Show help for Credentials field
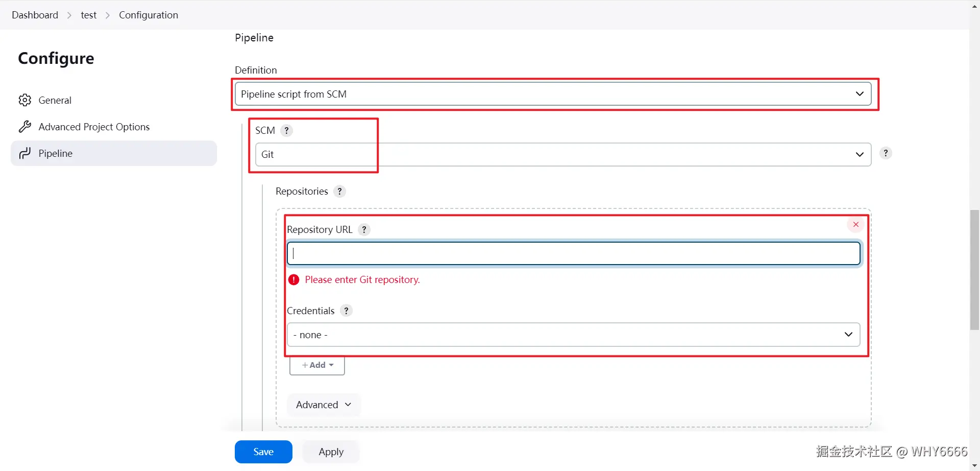This screenshot has height=471, width=980. [x=346, y=311]
